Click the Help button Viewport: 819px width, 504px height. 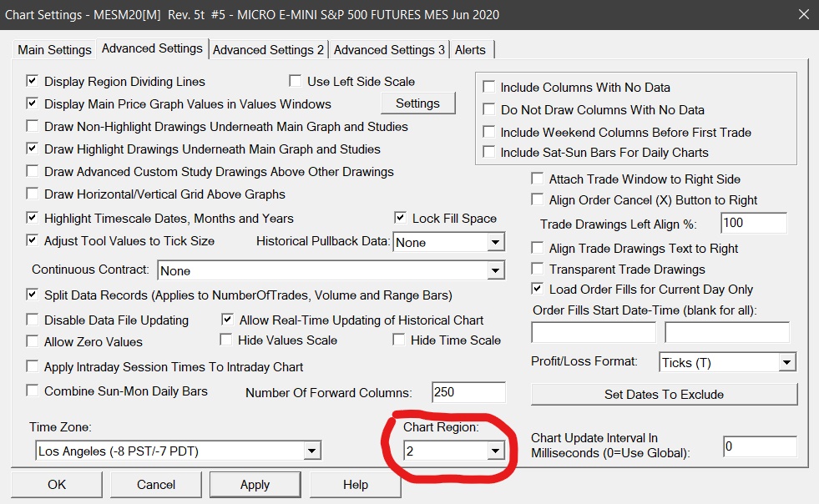pos(355,485)
